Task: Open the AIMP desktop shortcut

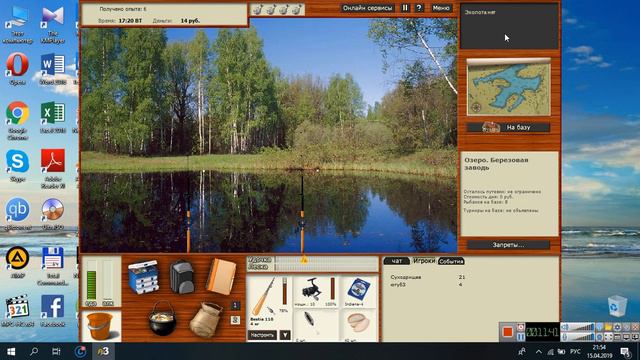Action: 17,262
